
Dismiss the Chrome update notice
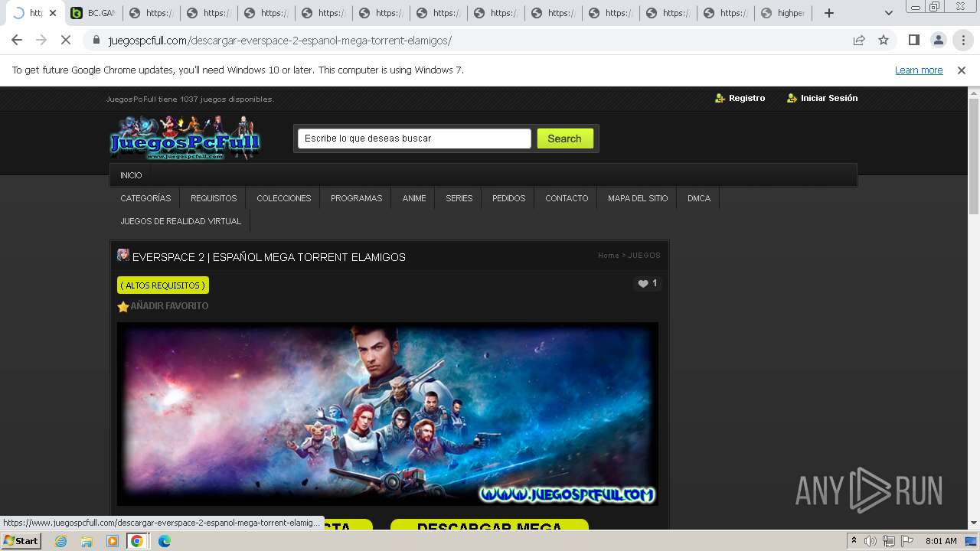pyautogui.click(x=962, y=70)
